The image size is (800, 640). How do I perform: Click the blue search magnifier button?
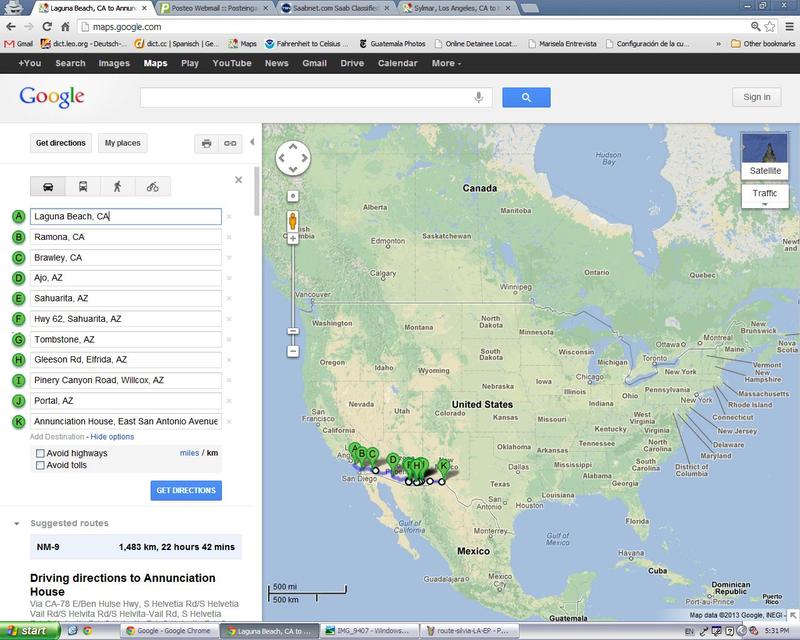pos(526,97)
